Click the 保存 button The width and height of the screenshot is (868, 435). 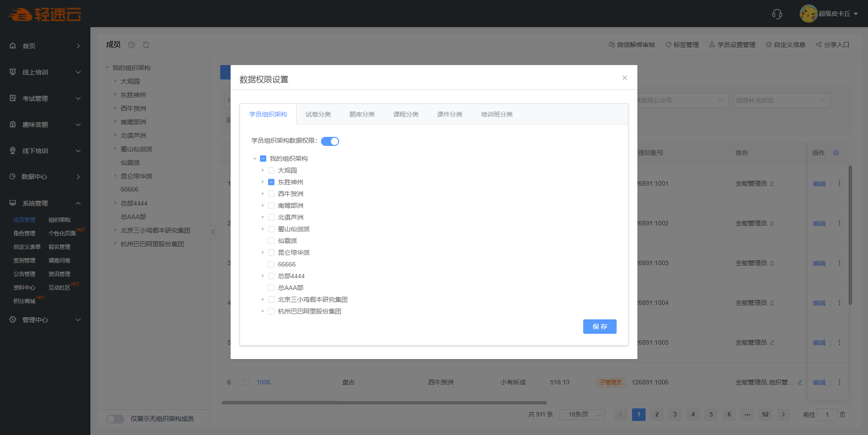click(599, 327)
